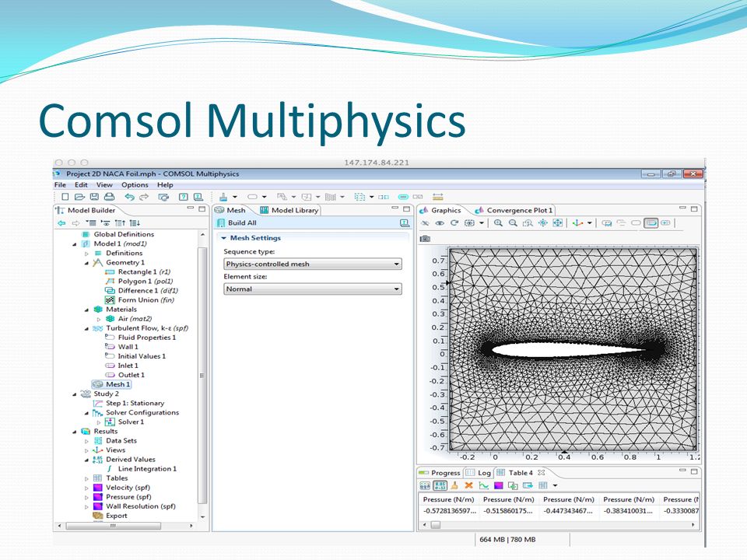
Task: Collapse the Turbulent Flow k-ε node
Action: point(86,328)
